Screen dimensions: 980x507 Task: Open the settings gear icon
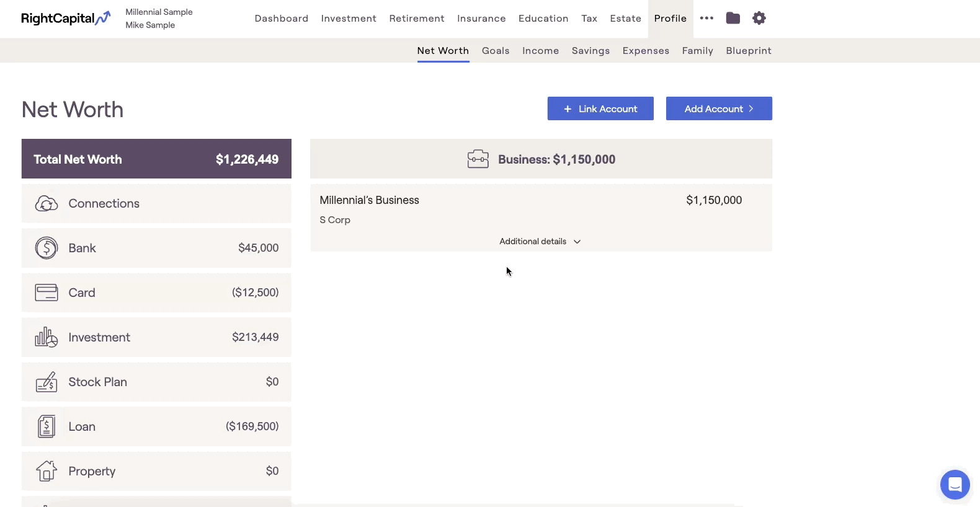[x=759, y=18]
